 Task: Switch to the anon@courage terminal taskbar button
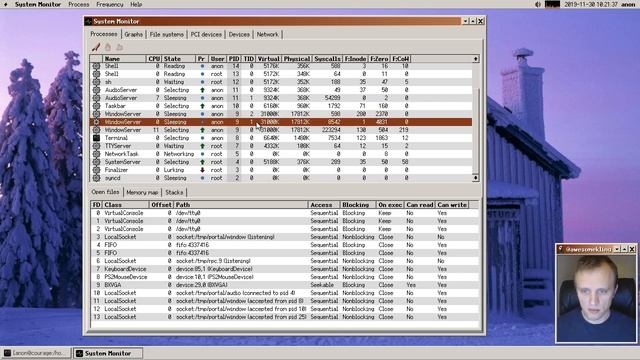click(x=37, y=353)
